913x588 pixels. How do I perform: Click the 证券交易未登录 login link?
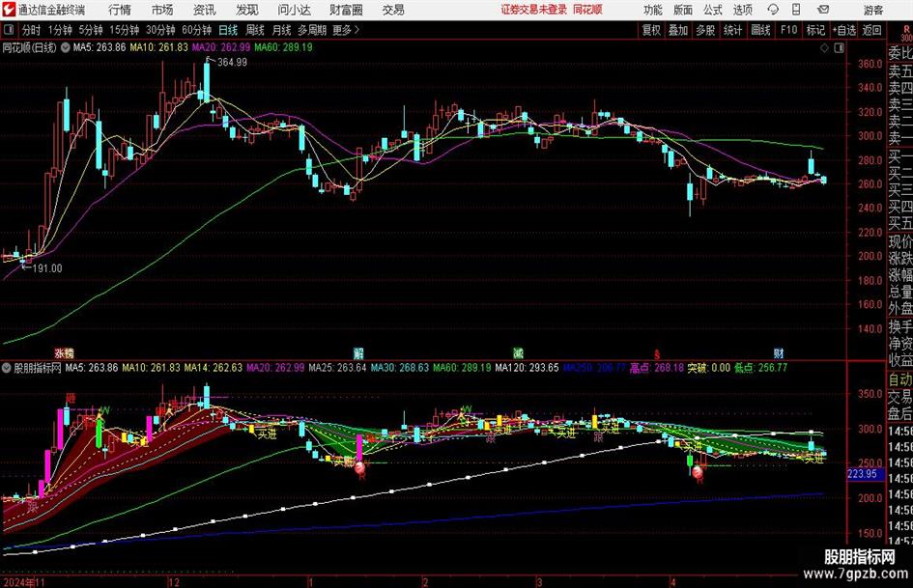[x=534, y=10]
